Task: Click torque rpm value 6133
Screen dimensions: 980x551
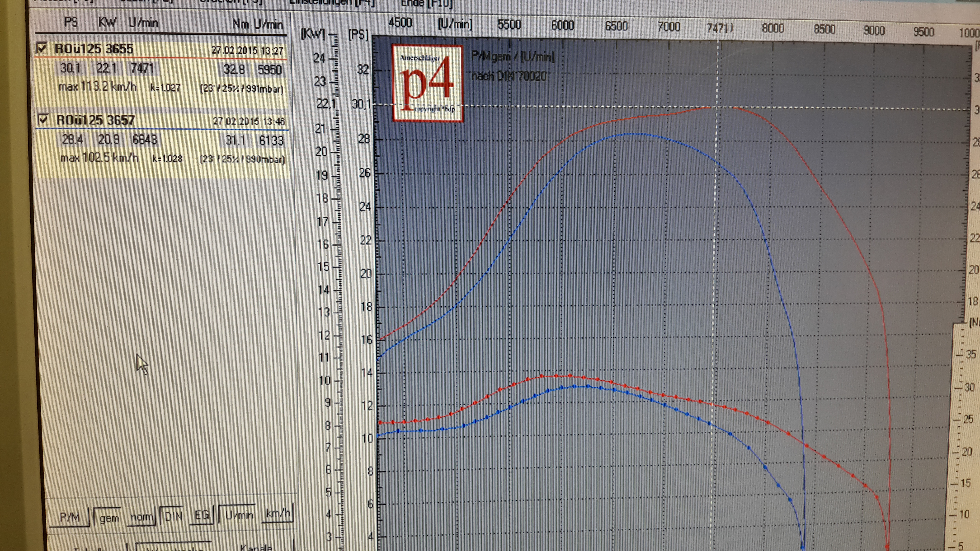Action: (271, 141)
